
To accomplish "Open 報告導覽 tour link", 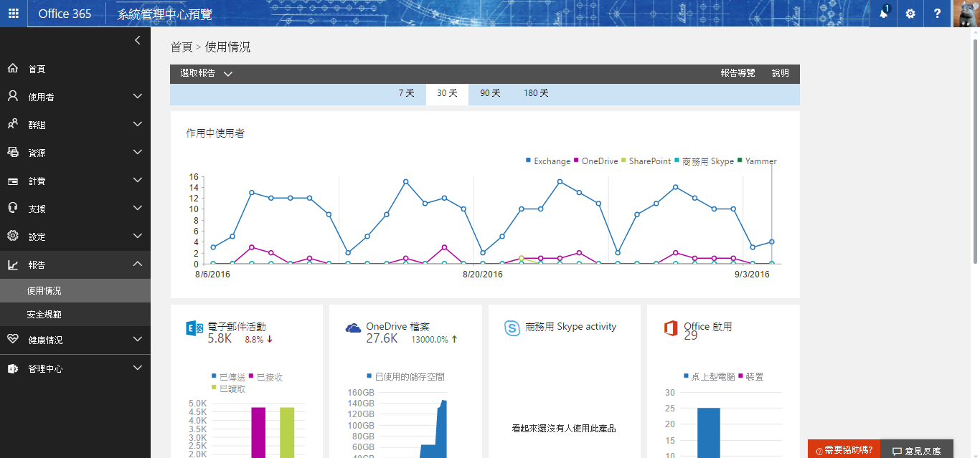I will point(738,73).
